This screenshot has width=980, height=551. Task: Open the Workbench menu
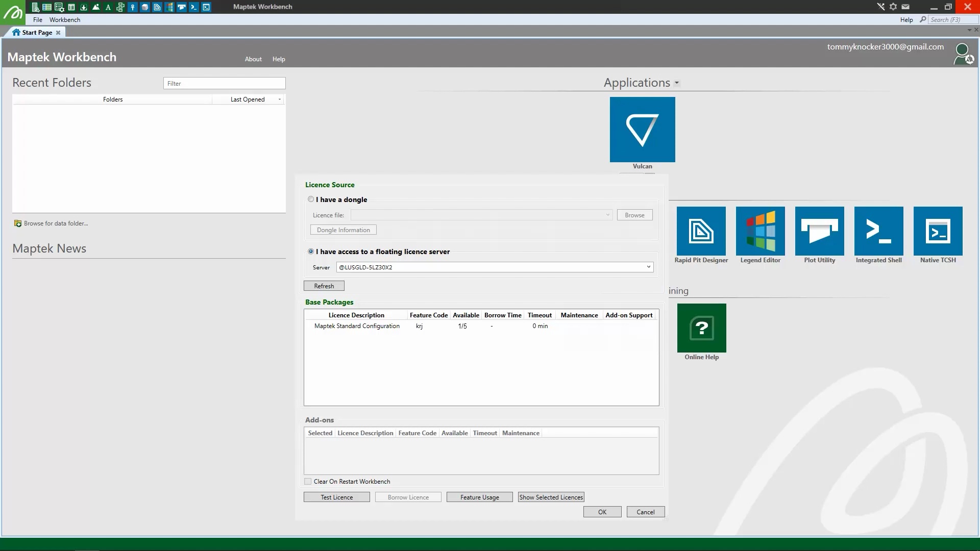click(65, 20)
